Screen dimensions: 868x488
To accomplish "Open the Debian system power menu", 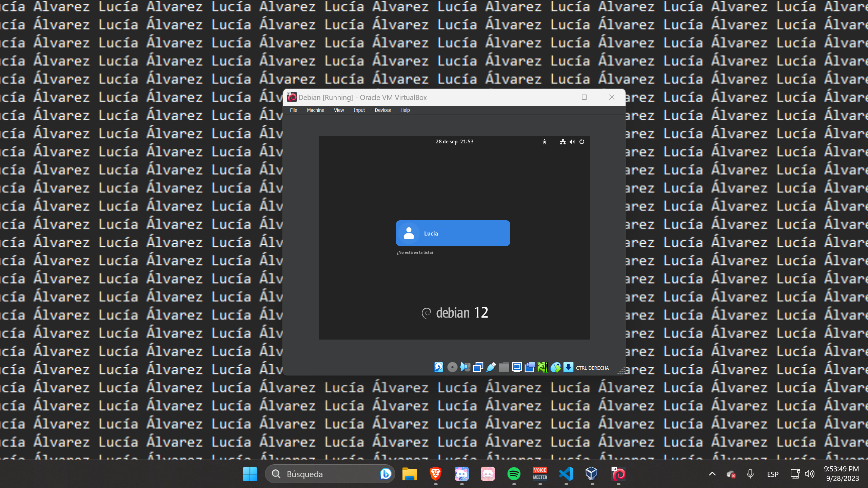I will [582, 142].
